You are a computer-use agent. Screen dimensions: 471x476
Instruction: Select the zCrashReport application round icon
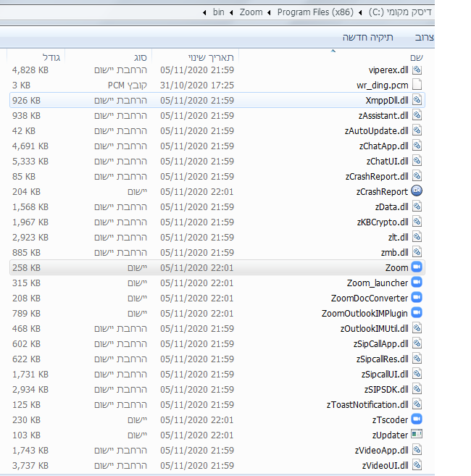(x=417, y=191)
